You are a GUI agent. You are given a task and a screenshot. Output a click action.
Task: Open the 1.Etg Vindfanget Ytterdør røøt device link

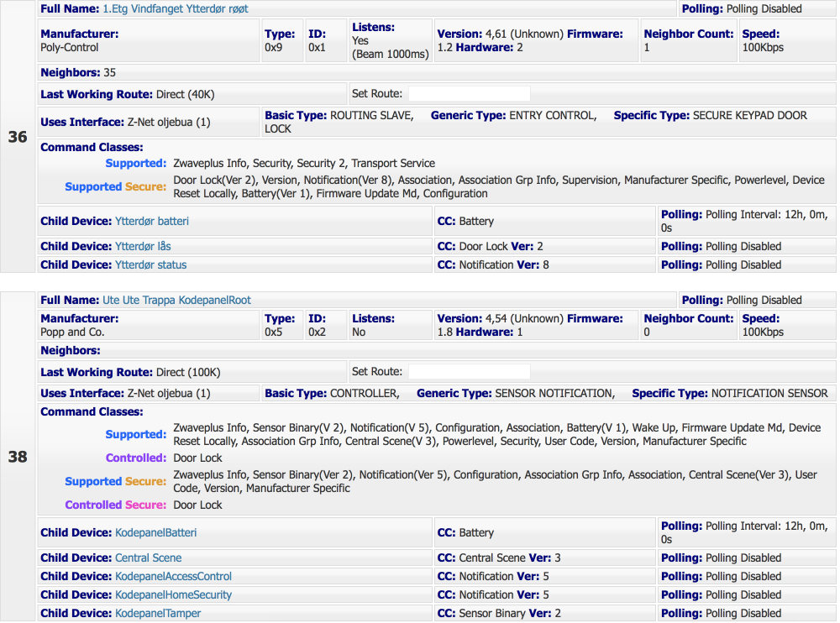pos(175,9)
